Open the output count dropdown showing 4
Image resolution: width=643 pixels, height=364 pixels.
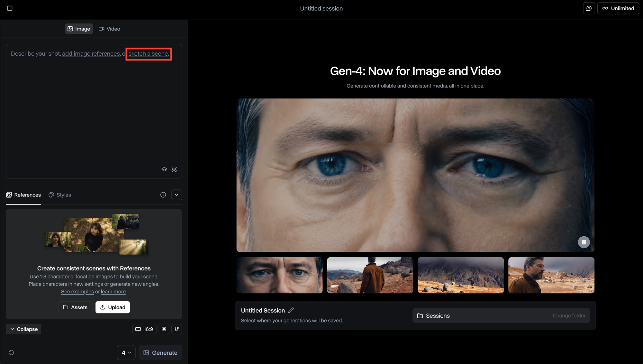[126, 353]
